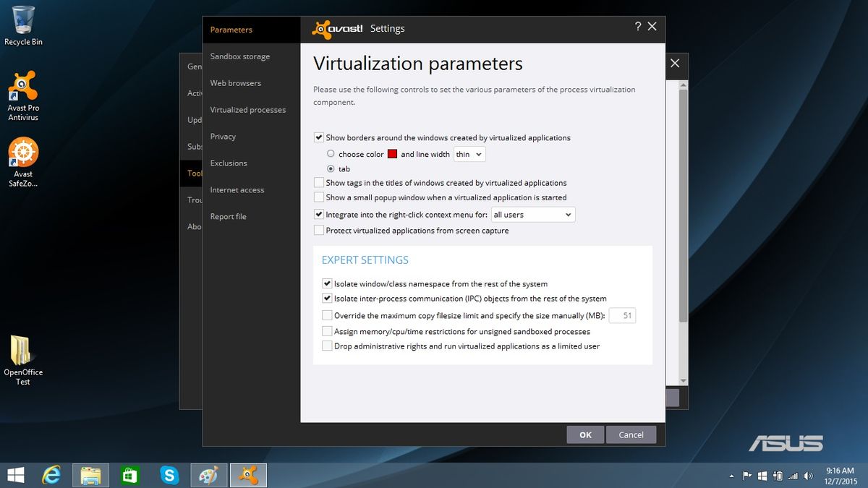Click the Cancel button
The image size is (868, 488).
coord(631,435)
